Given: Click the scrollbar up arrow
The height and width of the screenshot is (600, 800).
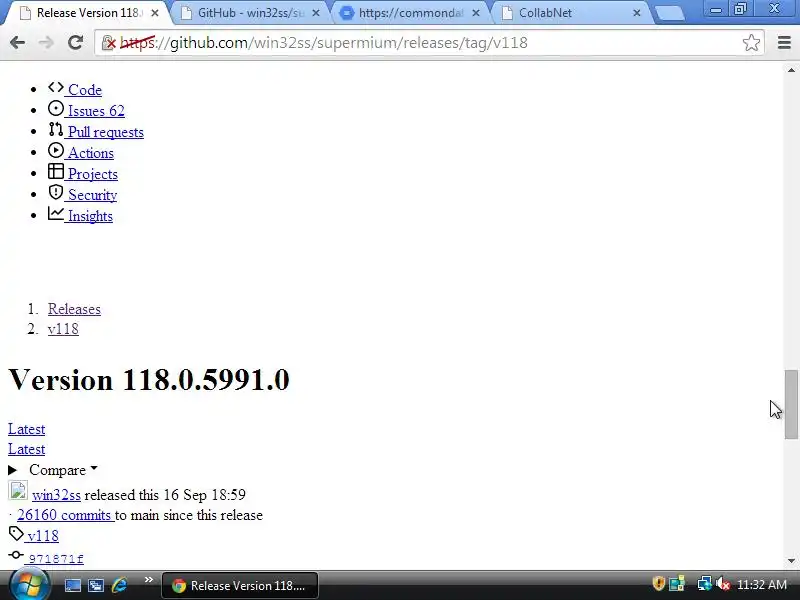Looking at the screenshot, I should tap(791, 70).
